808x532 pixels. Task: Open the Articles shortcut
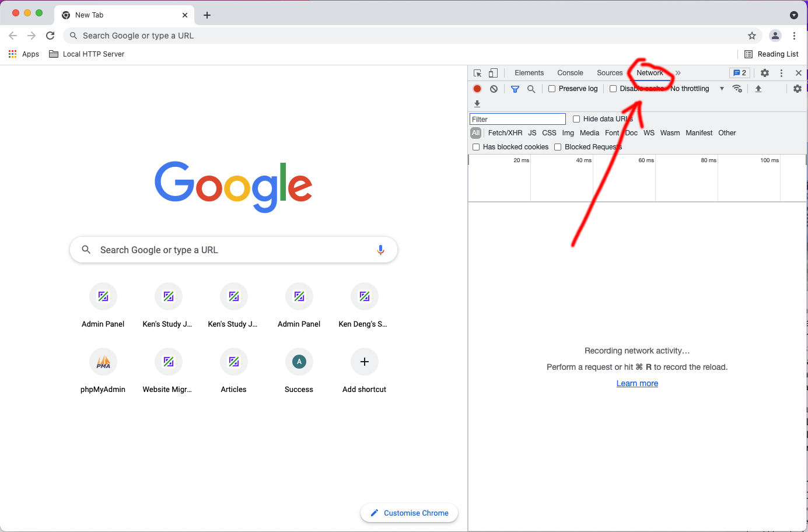coord(234,371)
